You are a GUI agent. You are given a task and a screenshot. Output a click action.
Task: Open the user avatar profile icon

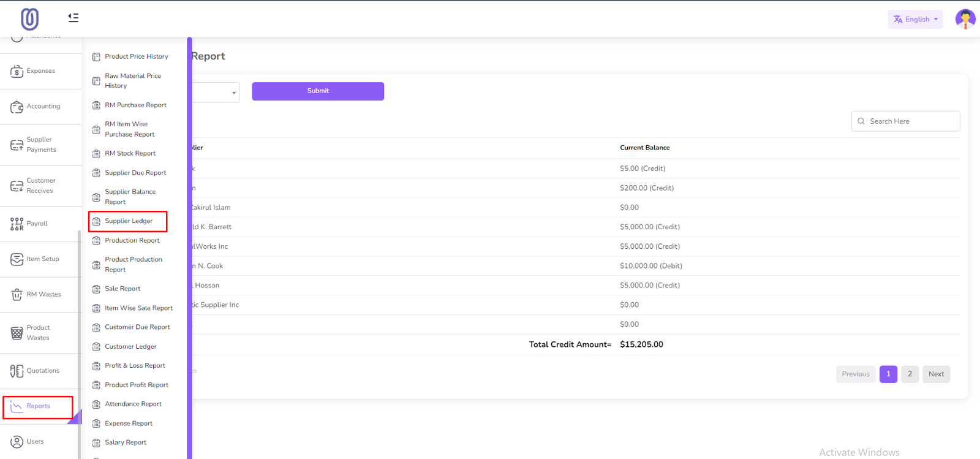[x=965, y=19]
